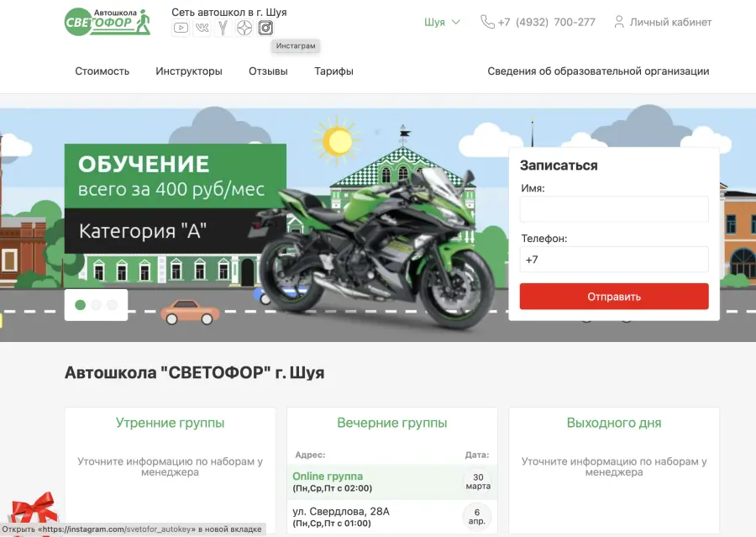Image resolution: width=756 pixels, height=537 pixels.
Task: Open the Личный кабинет link
Action: (x=670, y=22)
